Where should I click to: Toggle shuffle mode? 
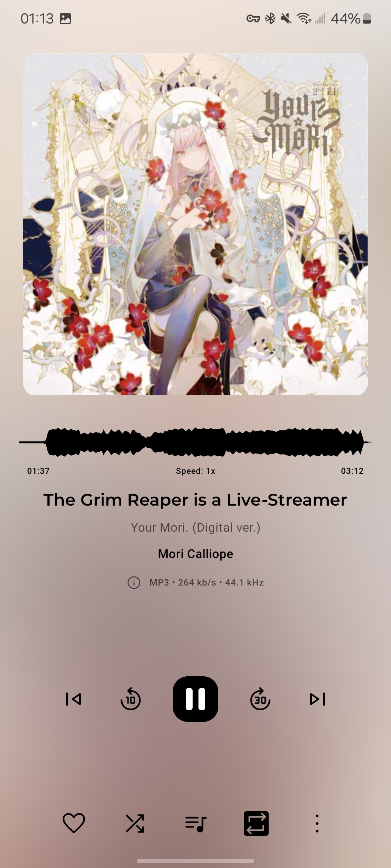[x=135, y=824]
